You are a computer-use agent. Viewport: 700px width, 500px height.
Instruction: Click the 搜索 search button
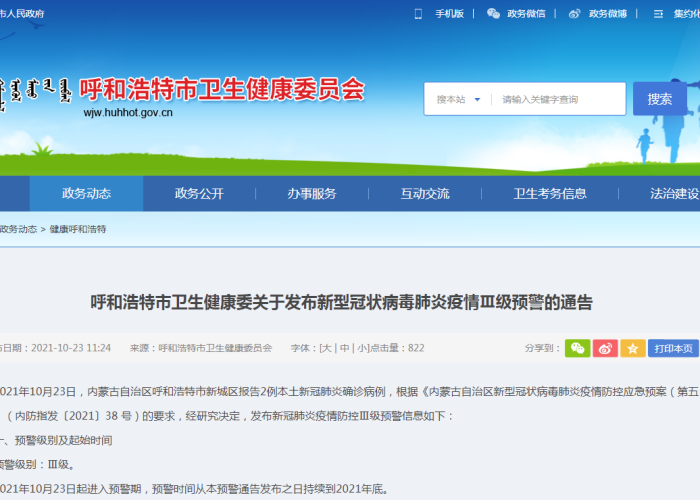click(660, 99)
